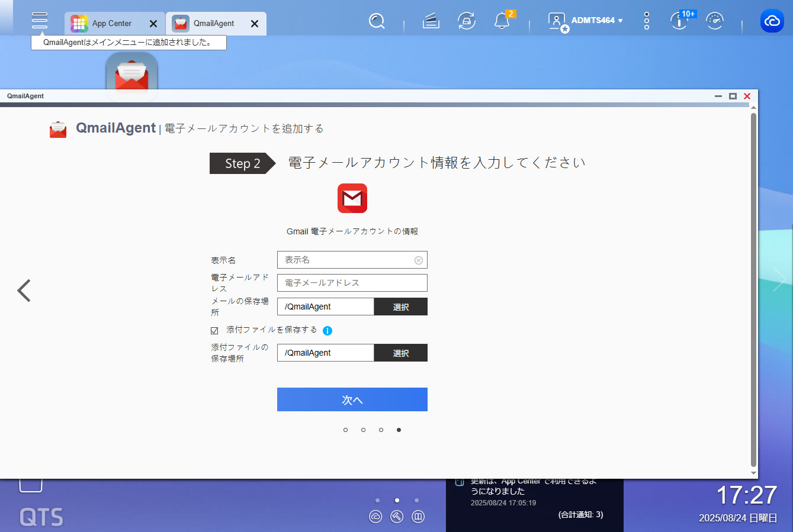Image resolution: width=793 pixels, height=532 pixels.
Task: Click the info icon showing 10+ badge
Action: click(x=679, y=21)
